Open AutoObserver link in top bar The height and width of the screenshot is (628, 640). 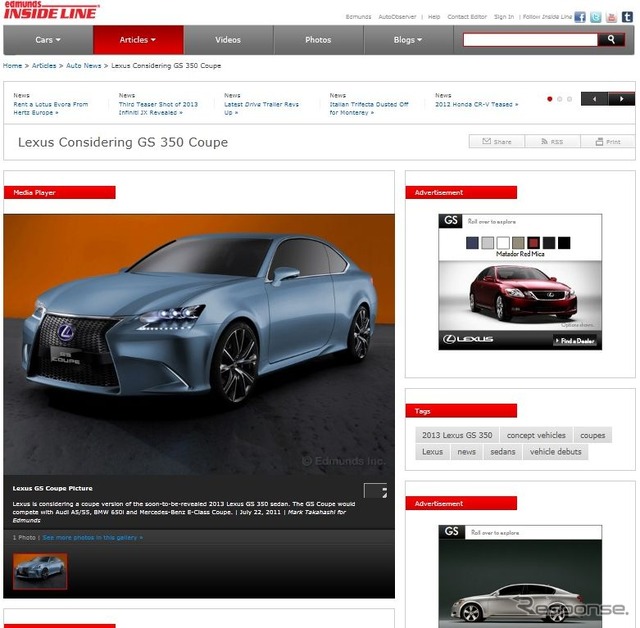pyautogui.click(x=397, y=17)
